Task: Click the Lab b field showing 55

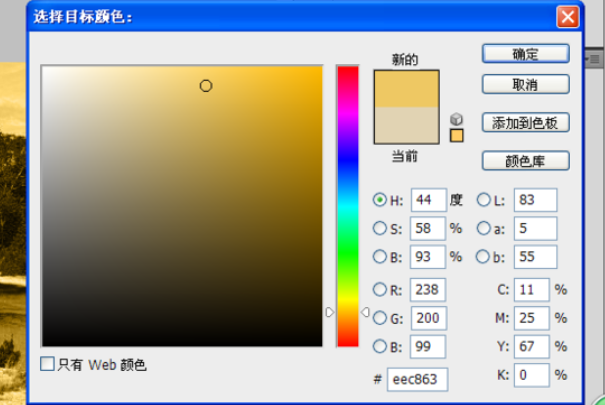Action: pyautogui.click(x=536, y=256)
